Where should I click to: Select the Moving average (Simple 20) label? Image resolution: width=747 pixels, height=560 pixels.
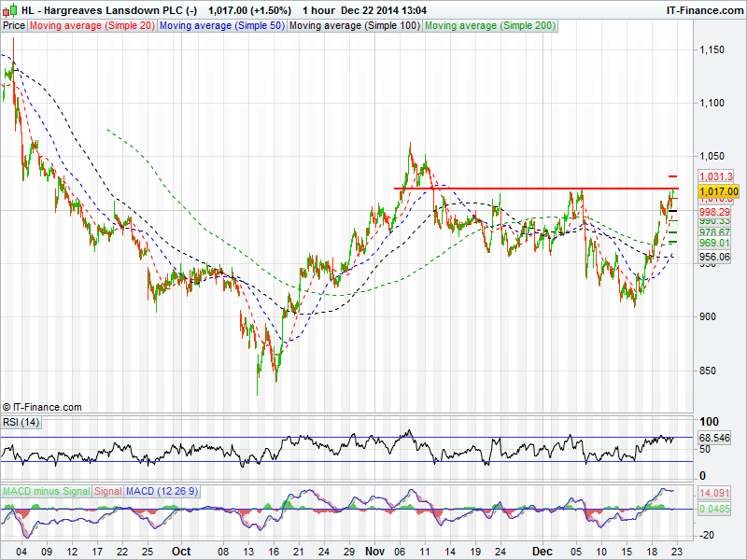(92, 26)
